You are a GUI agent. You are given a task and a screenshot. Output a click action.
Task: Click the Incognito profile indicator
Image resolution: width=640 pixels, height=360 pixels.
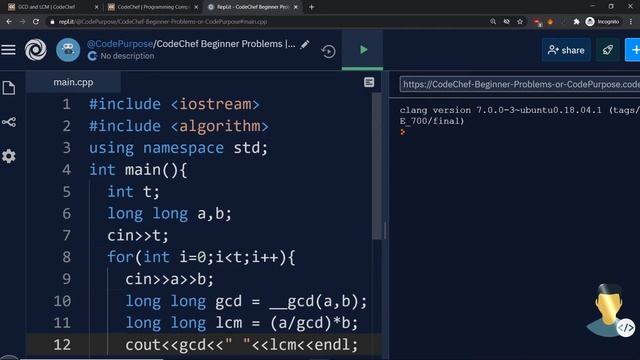602,22
